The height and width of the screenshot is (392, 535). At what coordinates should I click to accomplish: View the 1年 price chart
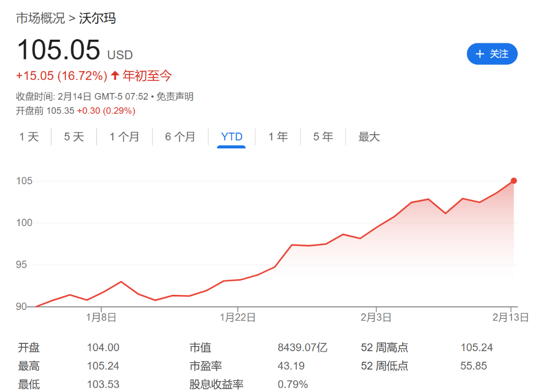point(277,137)
